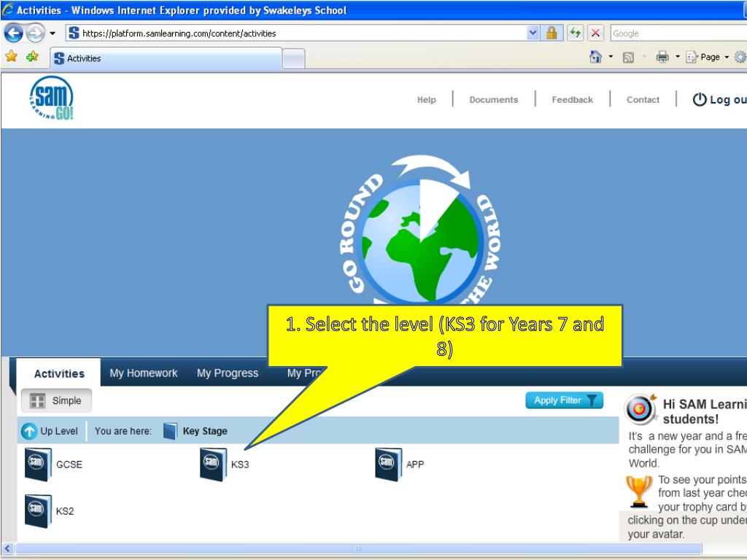Switch to the My Progress tab
The width and height of the screenshot is (747, 560).
(228, 373)
